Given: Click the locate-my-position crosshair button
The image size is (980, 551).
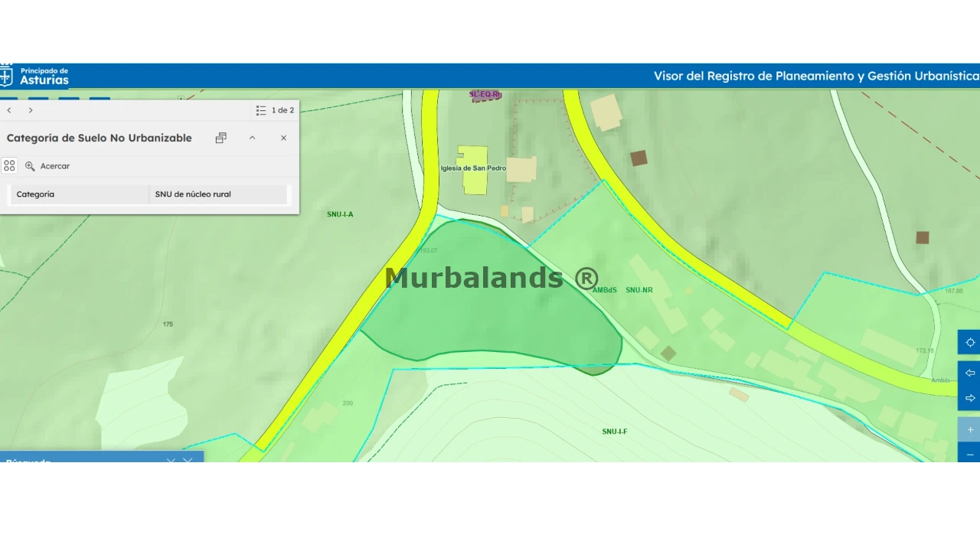Looking at the screenshot, I should pyautogui.click(x=969, y=342).
